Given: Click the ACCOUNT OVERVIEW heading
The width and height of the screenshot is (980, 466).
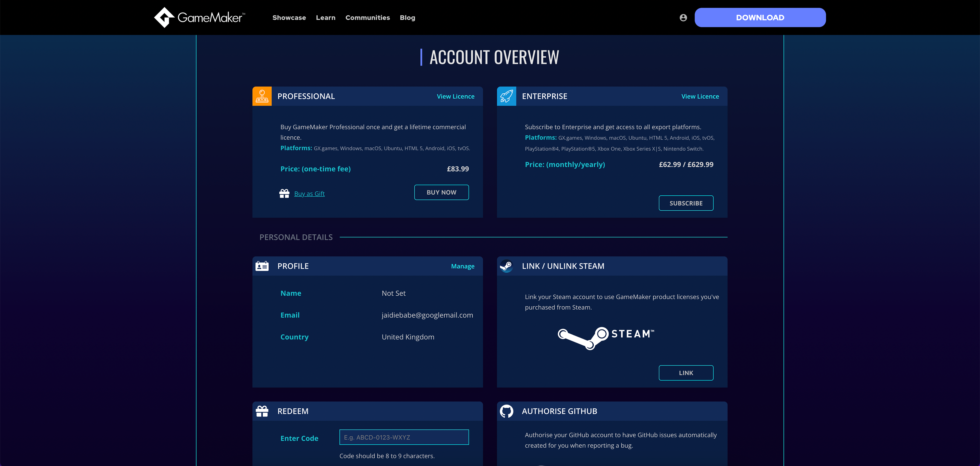Looking at the screenshot, I should pos(494,57).
